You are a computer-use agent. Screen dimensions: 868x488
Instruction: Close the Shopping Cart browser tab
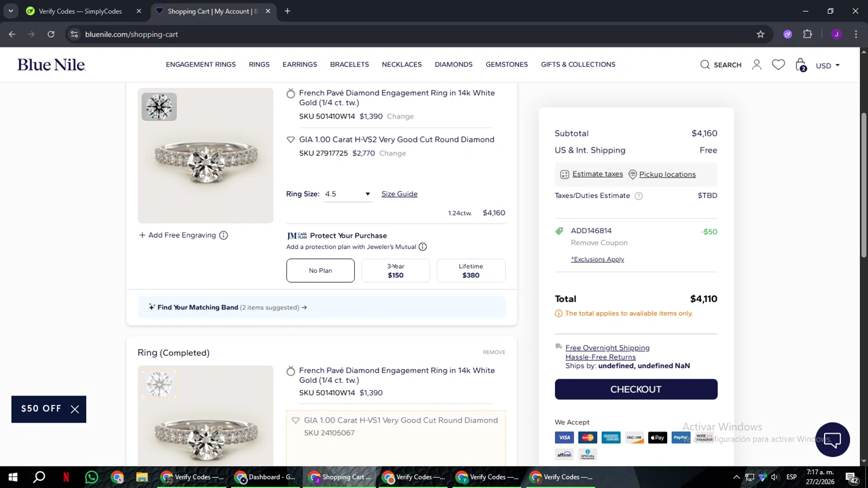point(268,11)
